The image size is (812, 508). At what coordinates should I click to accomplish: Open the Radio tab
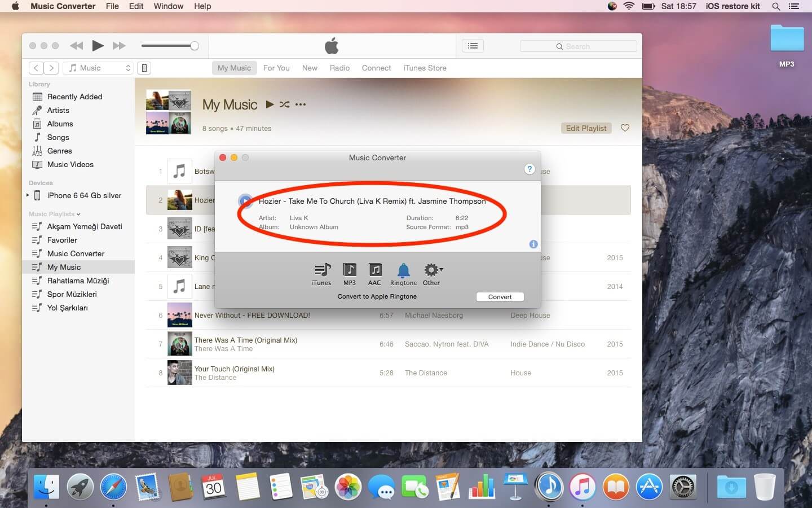click(x=339, y=68)
